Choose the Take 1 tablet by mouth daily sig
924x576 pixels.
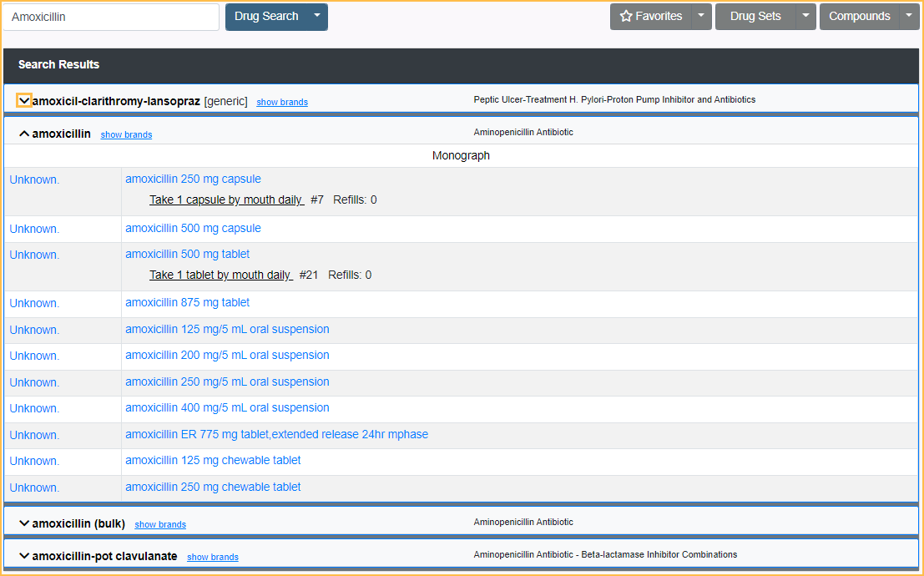pyautogui.click(x=220, y=275)
